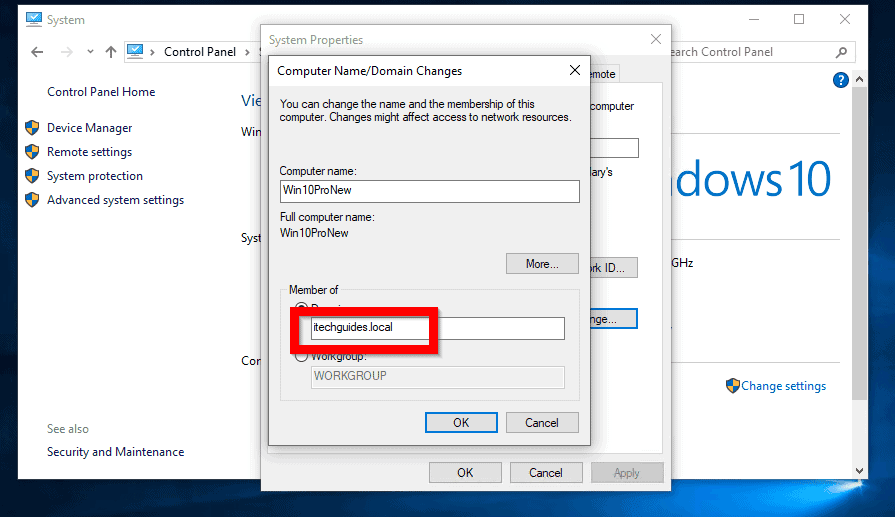Image resolution: width=895 pixels, height=517 pixels.
Task: Select the Domain radio button
Action: [x=301, y=307]
